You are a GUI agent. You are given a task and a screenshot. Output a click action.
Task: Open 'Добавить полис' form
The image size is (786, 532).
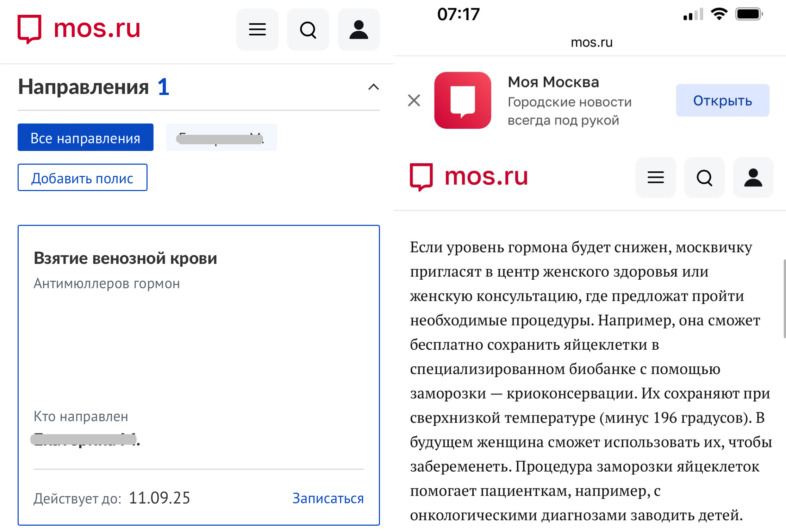pos(82,178)
